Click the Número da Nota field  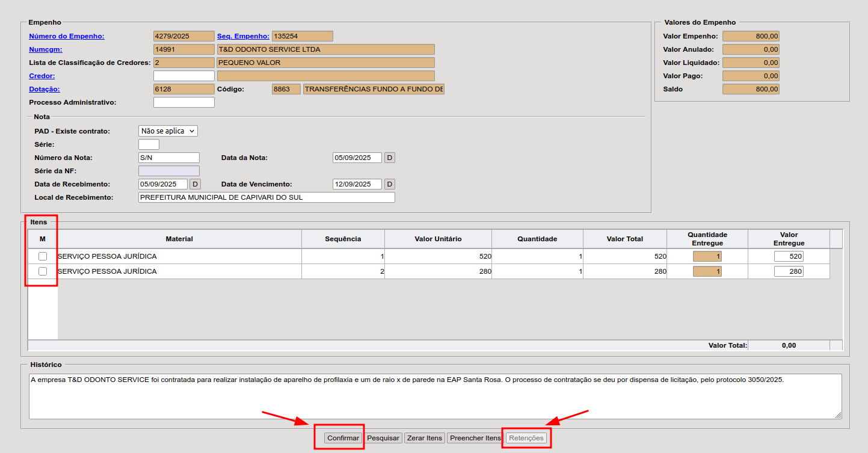(168, 158)
